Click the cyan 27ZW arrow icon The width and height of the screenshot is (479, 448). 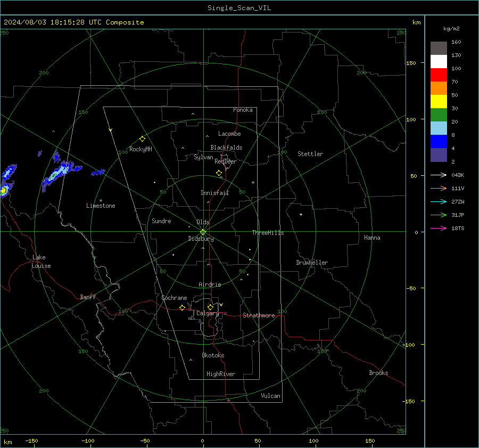(x=439, y=201)
